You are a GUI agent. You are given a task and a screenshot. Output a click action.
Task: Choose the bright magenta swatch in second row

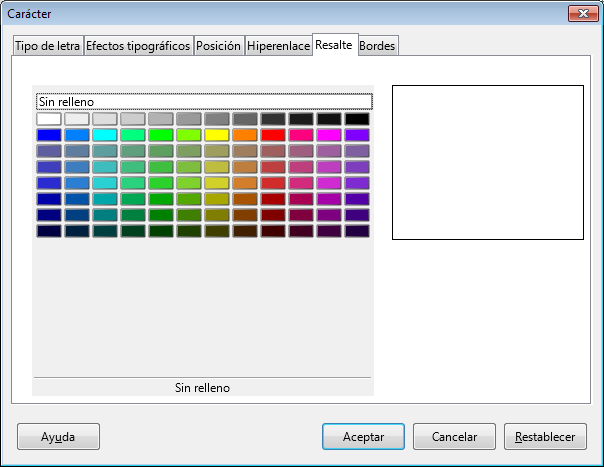click(329, 135)
